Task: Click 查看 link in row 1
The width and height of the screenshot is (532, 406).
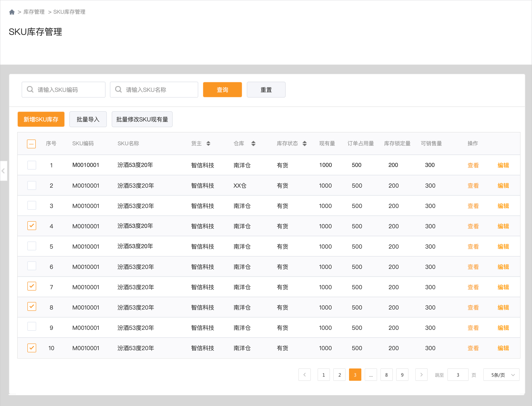Action: tap(473, 165)
